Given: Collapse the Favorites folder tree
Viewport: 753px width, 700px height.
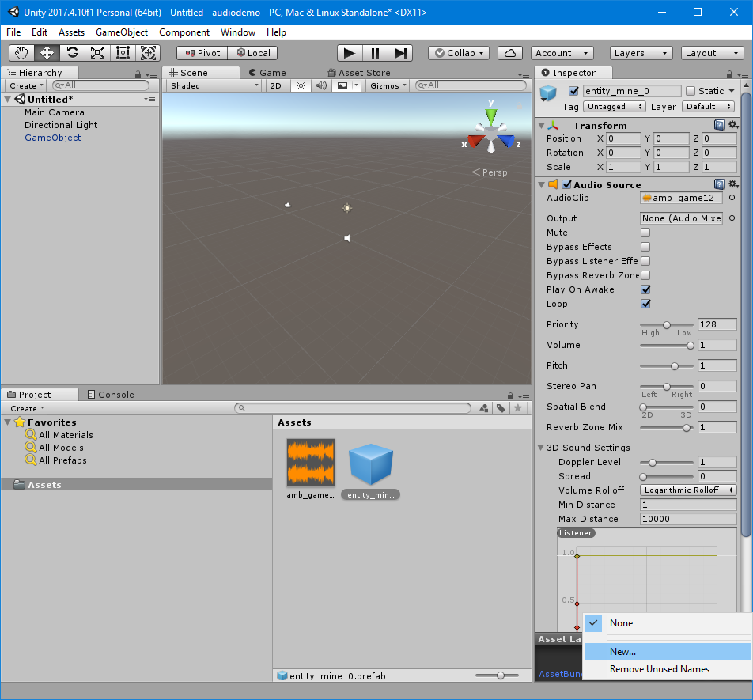Looking at the screenshot, I should coord(8,422).
